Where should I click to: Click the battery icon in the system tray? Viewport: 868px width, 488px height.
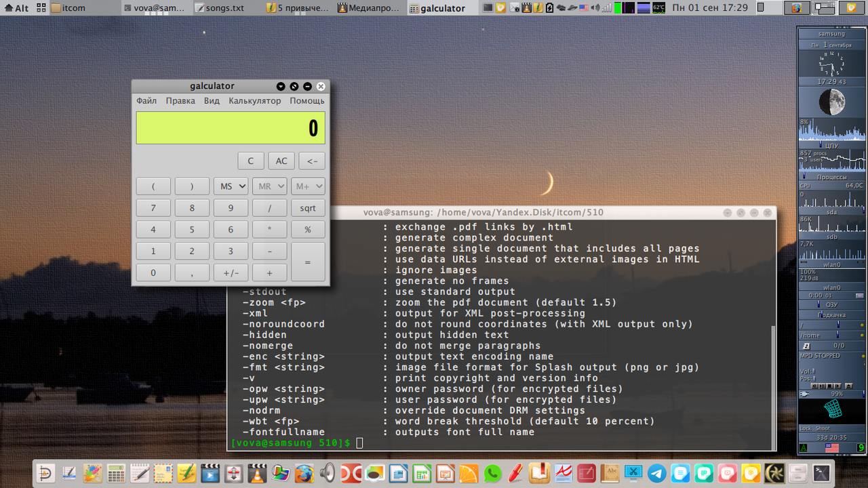coord(550,8)
